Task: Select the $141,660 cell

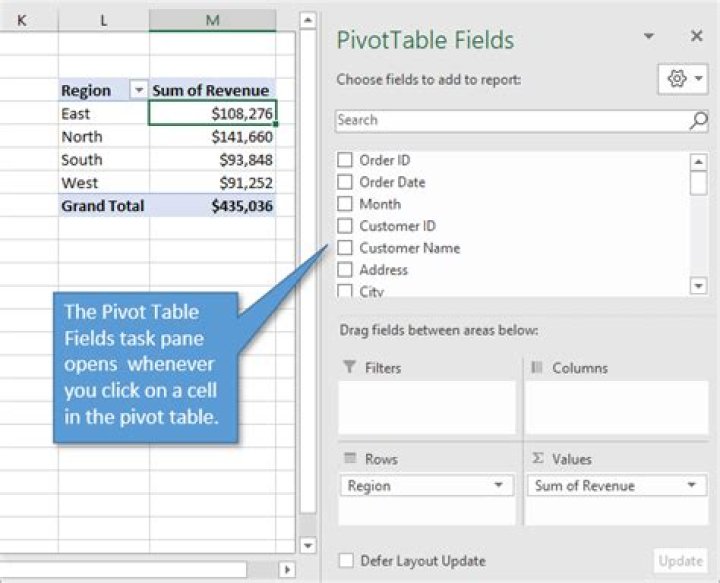Action: 213,136
